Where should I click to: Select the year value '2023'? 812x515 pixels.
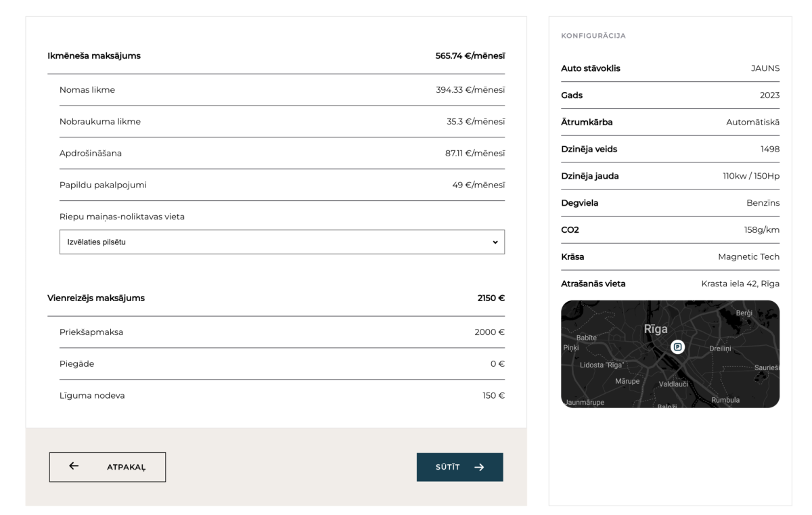pyautogui.click(x=769, y=95)
